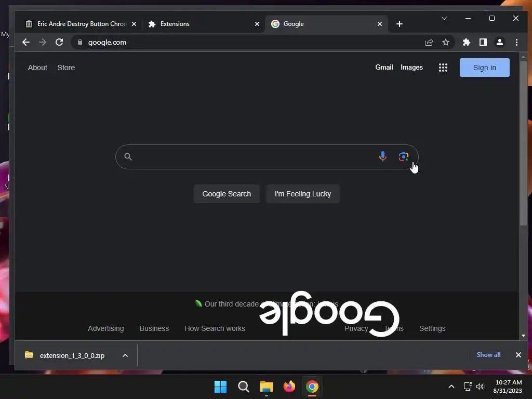Open the tab search dropdown
This screenshot has width=532, height=399.
coord(444,18)
